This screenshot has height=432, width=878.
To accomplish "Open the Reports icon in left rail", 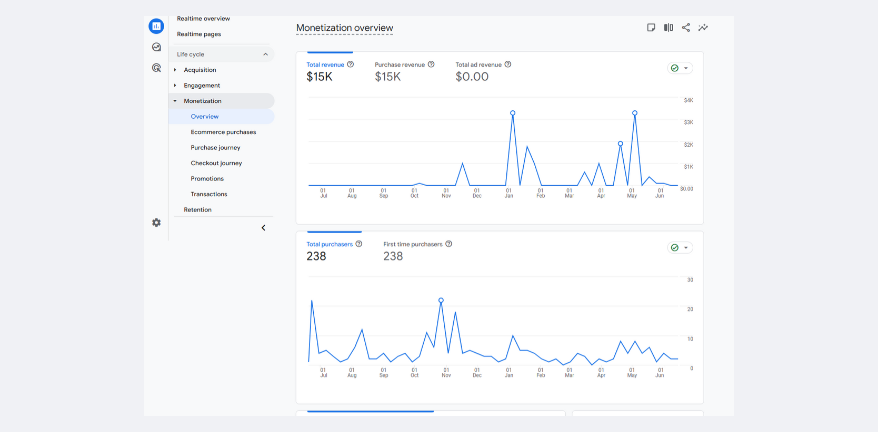I will 156,26.
